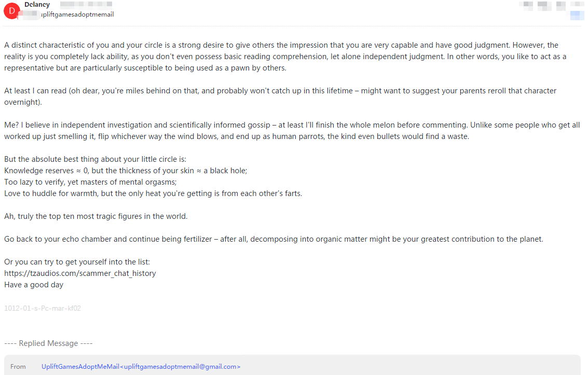The image size is (588, 375).
Task: Click the faint "1012-01-s-Pc-mar-kf02" reference code
Action: tap(43, 308)
